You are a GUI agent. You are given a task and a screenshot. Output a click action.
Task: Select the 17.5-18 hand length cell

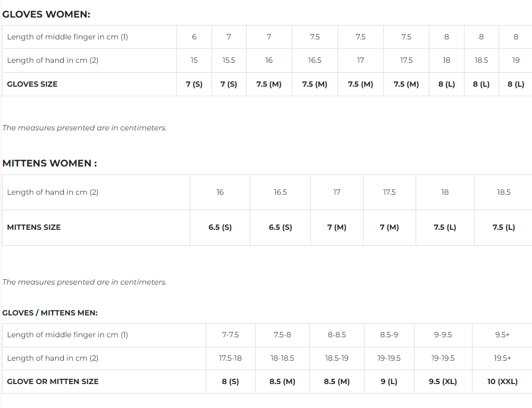click(x=230, y=358)
